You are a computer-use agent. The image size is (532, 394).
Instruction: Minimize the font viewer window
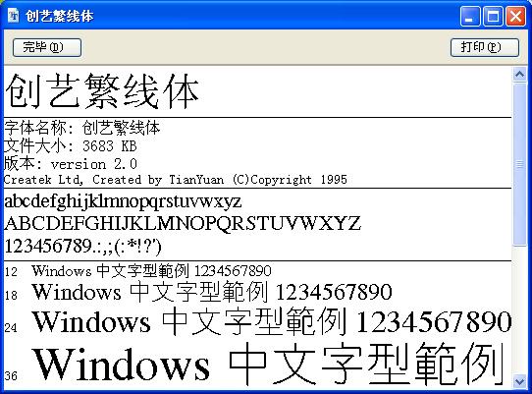tap(470, 17)
